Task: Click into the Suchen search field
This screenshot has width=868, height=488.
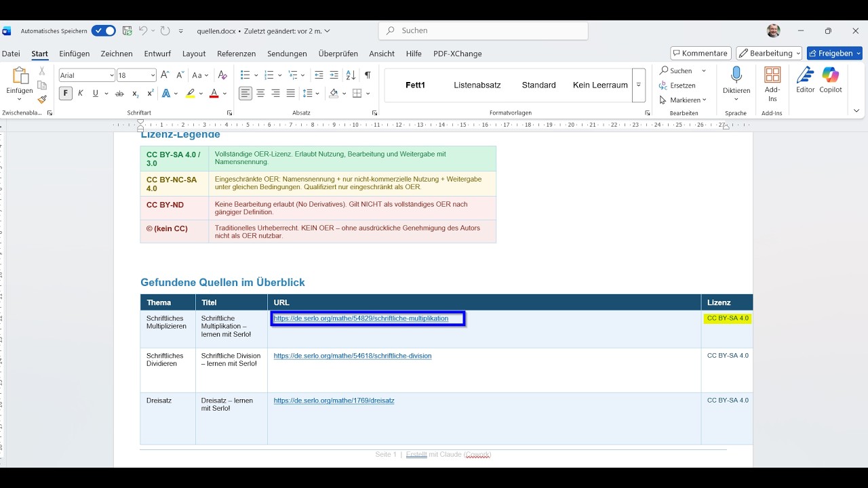Action: [484, 30]
